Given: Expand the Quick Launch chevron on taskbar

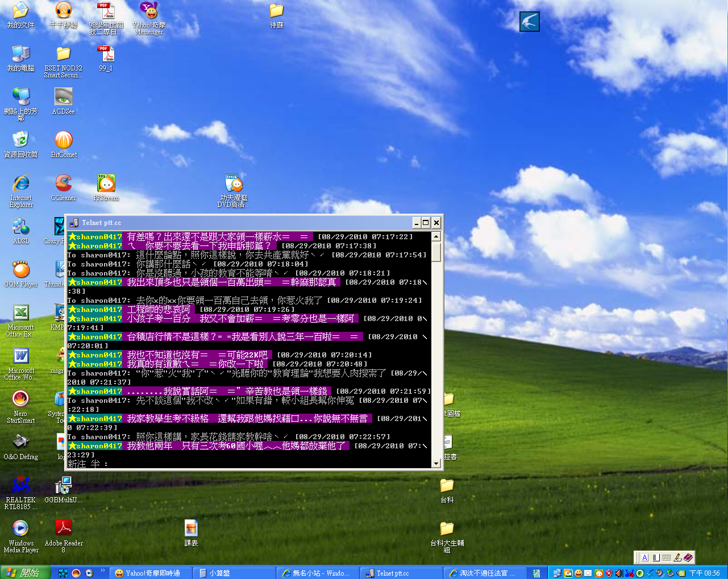Looking at the screenshot, I should tap(103, 570).
